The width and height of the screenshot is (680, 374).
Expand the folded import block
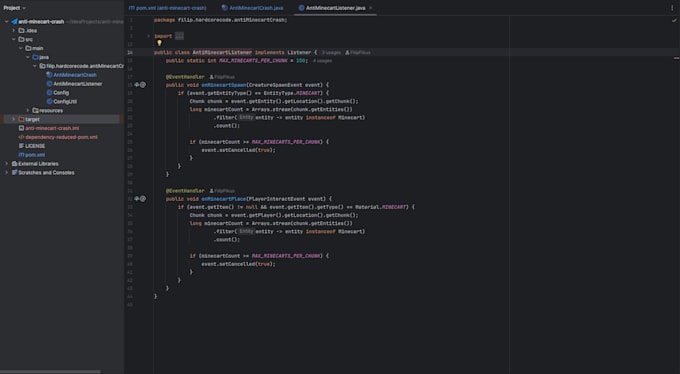[148, 36]
